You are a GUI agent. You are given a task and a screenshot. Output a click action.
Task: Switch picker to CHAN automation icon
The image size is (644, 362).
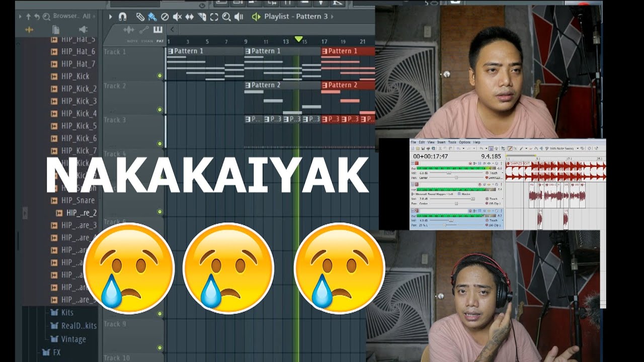(144, 30)
